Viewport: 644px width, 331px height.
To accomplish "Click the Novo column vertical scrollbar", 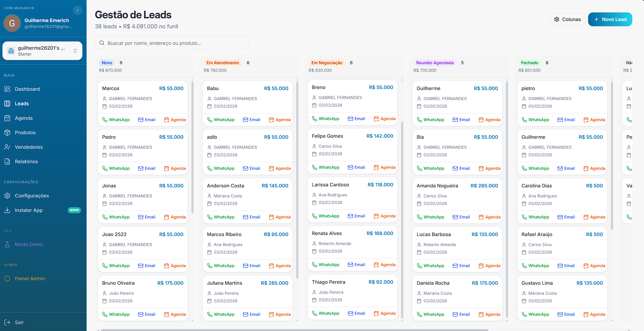I will 192,148.
